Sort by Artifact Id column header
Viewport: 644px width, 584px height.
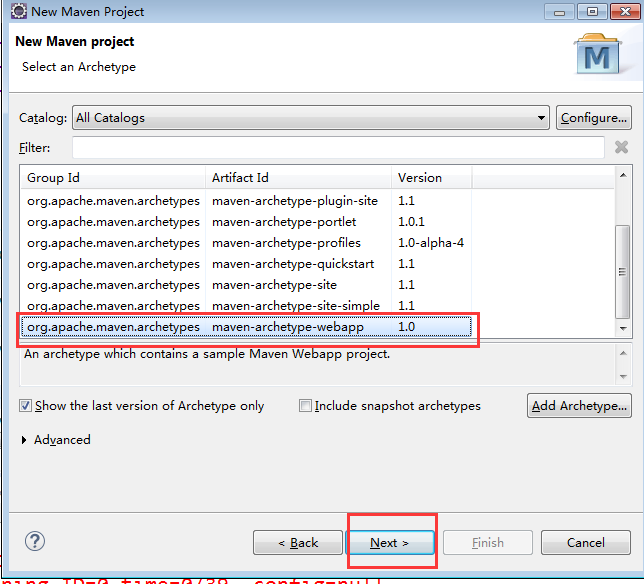coord(298,178)
